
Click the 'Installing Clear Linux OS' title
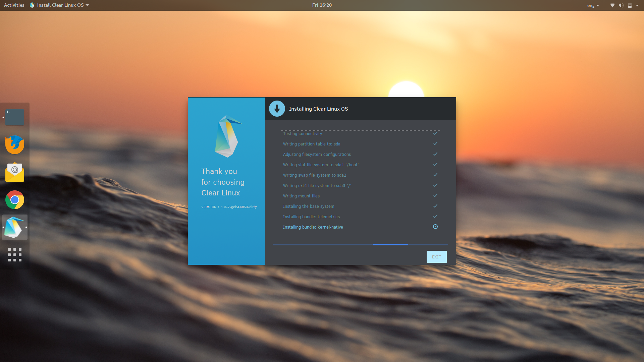(x=318, y=109)
